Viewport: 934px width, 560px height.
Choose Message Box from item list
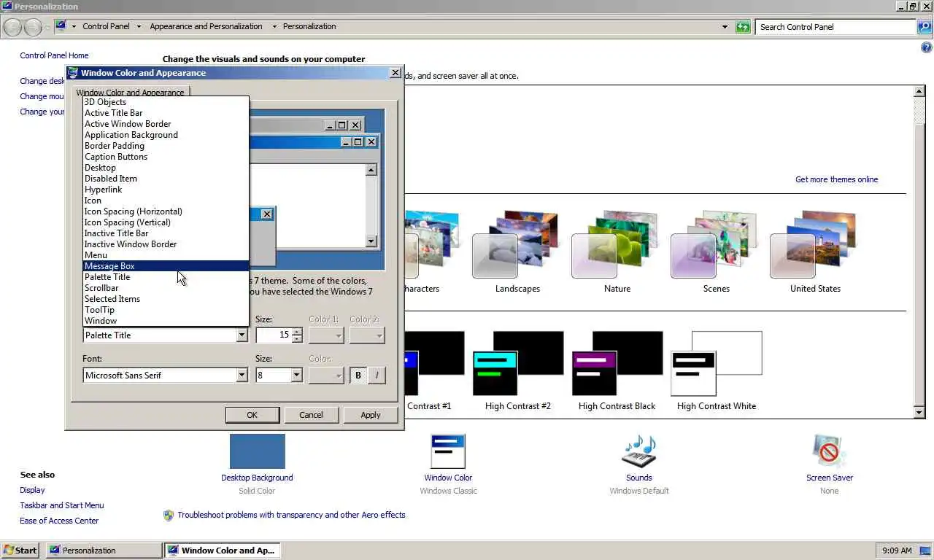[166, 266]
